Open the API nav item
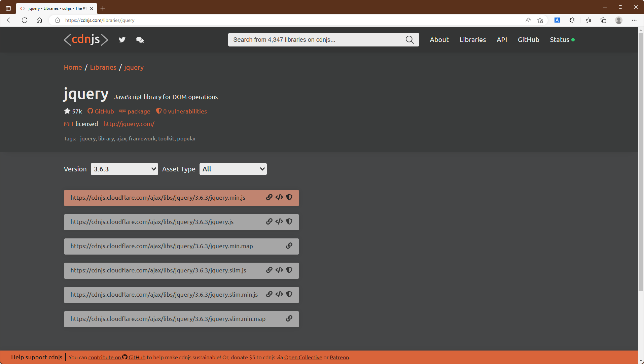 click(x=502, y=40)
